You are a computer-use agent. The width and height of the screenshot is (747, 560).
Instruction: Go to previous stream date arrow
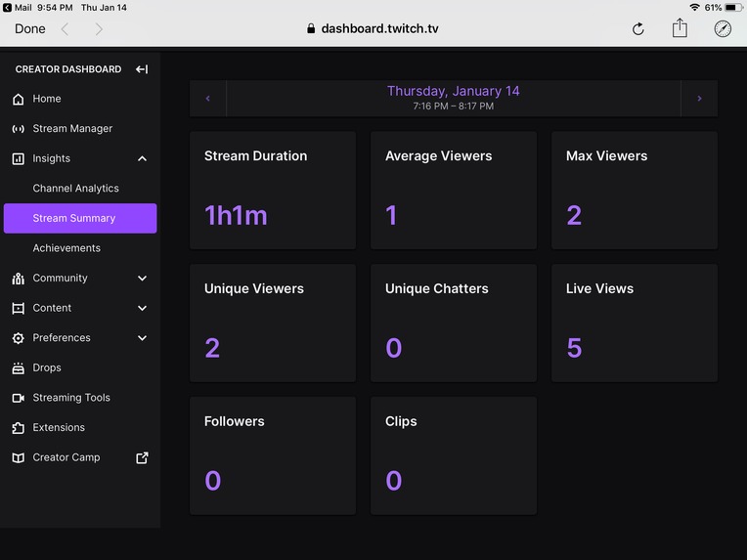coord(207,99)
